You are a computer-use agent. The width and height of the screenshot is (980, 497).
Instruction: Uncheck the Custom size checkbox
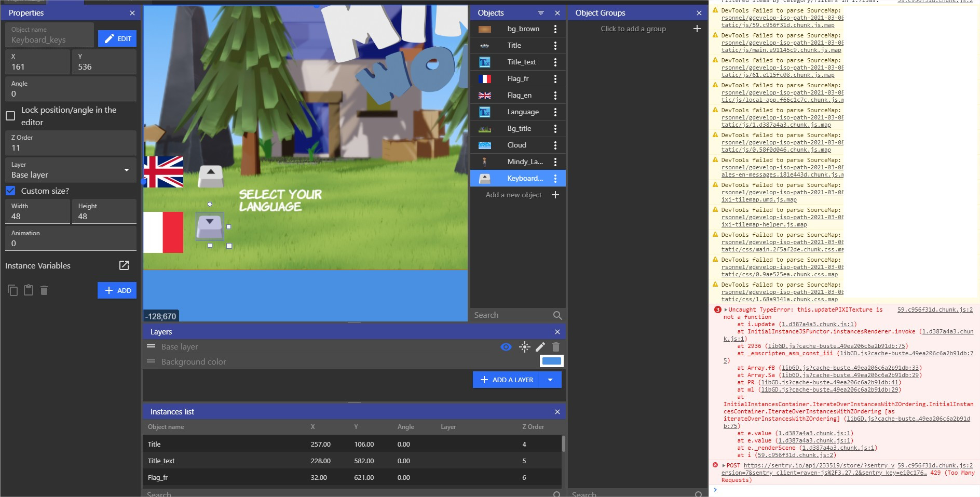[10, 191]
